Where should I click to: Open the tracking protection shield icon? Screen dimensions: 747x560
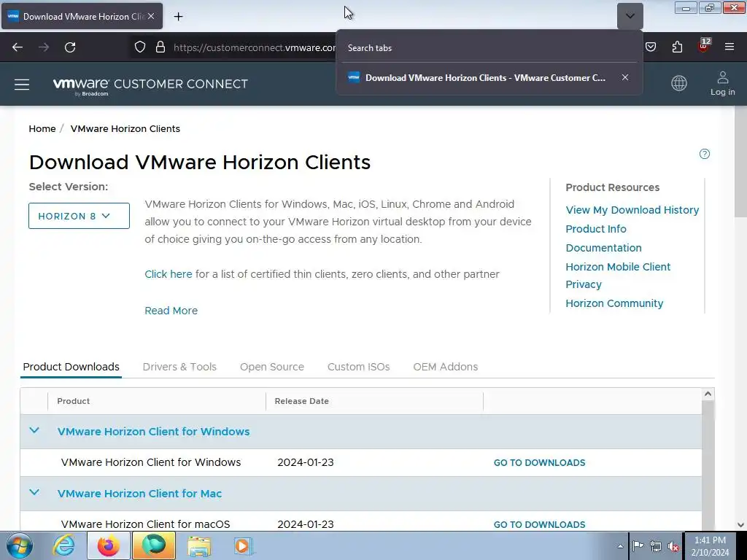tap(139, 47)
